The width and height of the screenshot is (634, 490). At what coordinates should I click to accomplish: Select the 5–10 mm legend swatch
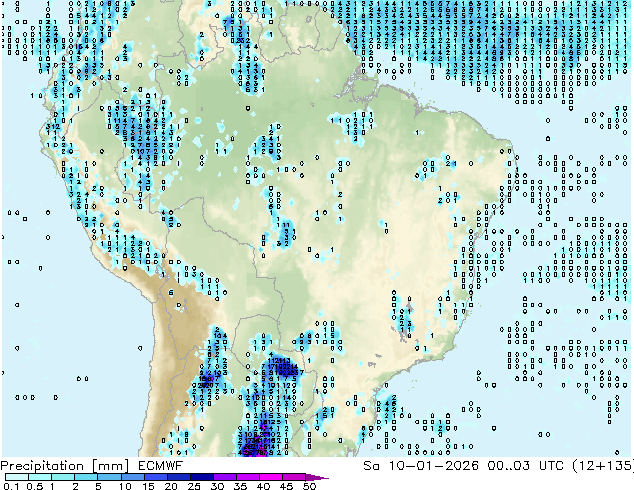pyautogui.click(x=109, y=477)
